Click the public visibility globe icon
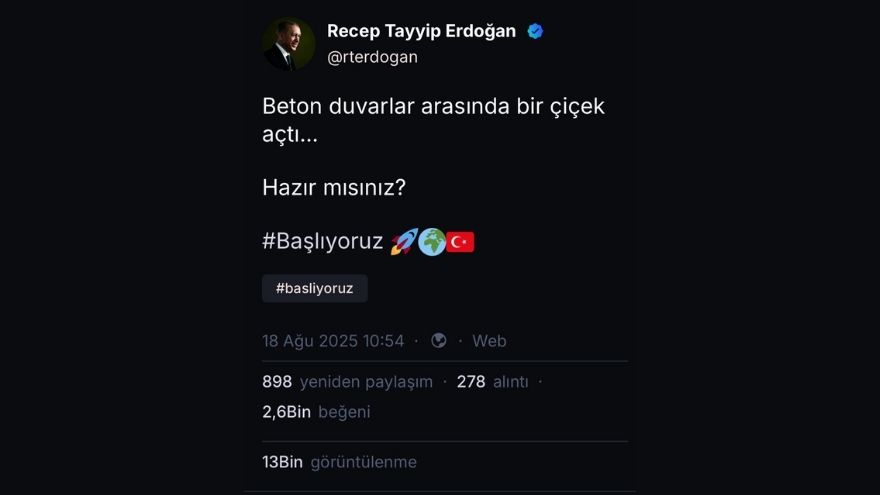This screenshot has height=495, width=880. click(x=438, y=341)
